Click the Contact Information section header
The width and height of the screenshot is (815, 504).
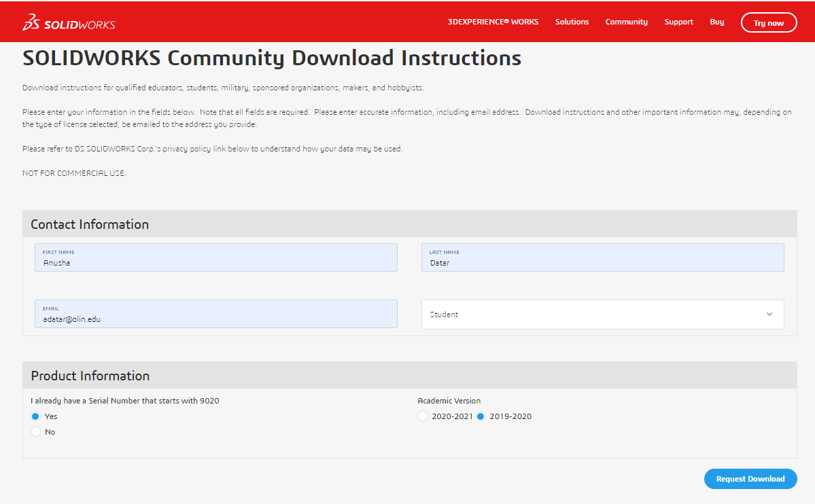pos(90,224)
